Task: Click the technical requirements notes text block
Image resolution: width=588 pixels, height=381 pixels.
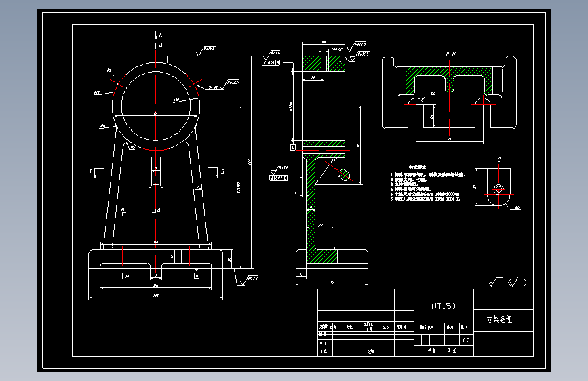Action: point(427,184)
